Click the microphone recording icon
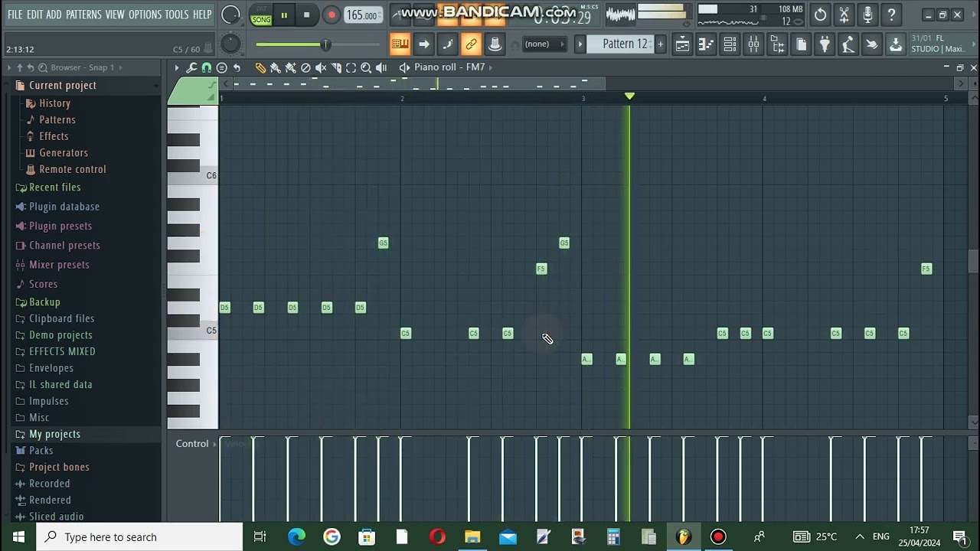The width and height of the screenshot is (980, 551). pos(867,15)
